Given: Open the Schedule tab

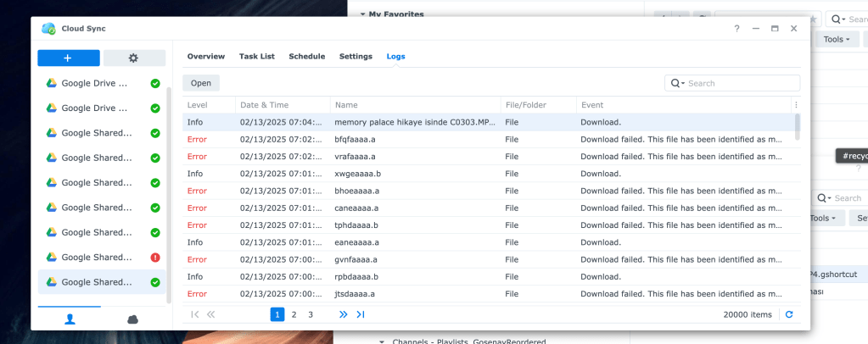Looking at the screenshot, I should (x=306, y=57).
